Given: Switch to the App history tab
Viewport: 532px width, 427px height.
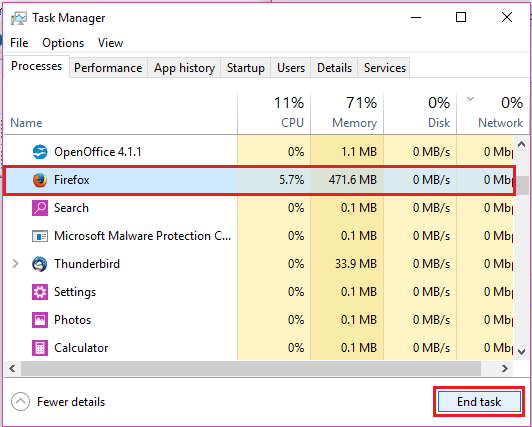Looking at the screenshot, I should [184, 68].
